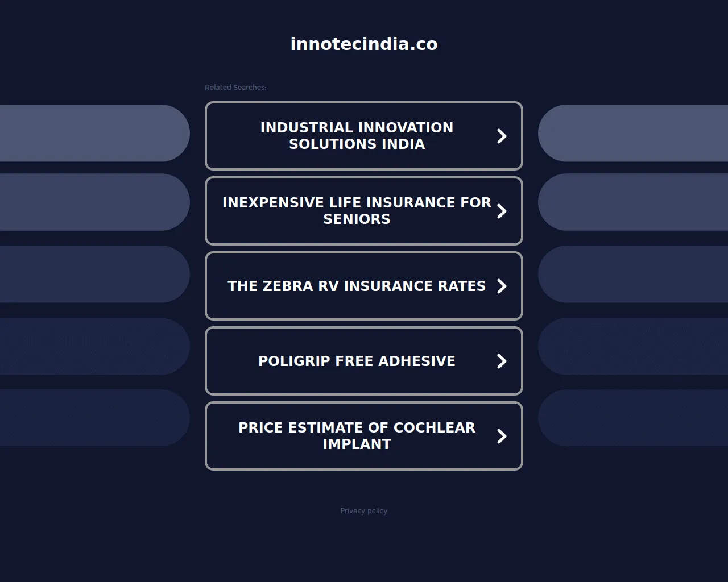Screen dimensions: 728x582
Task: Click the arrow icon beside Poligrip Free Adhesive
Action: point(502,361)
